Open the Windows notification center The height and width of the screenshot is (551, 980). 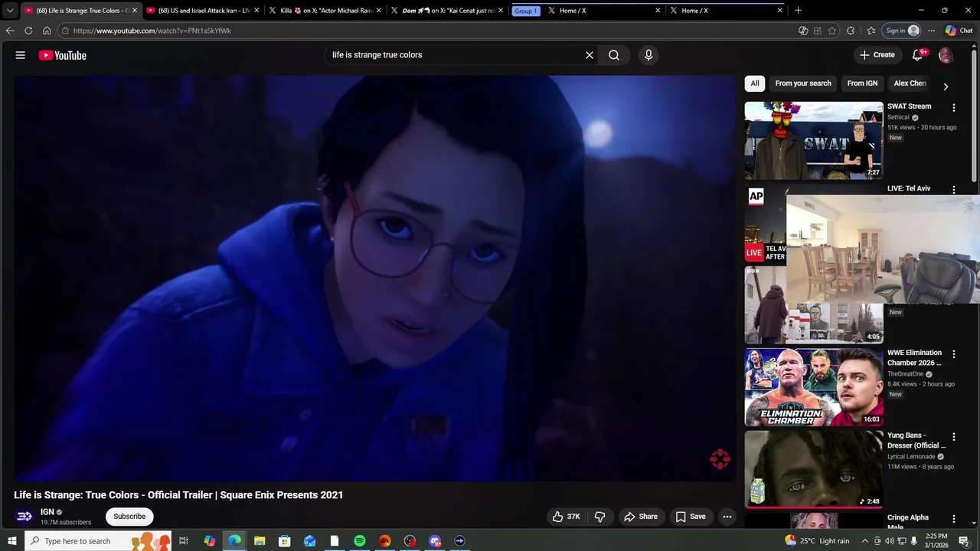964,541
